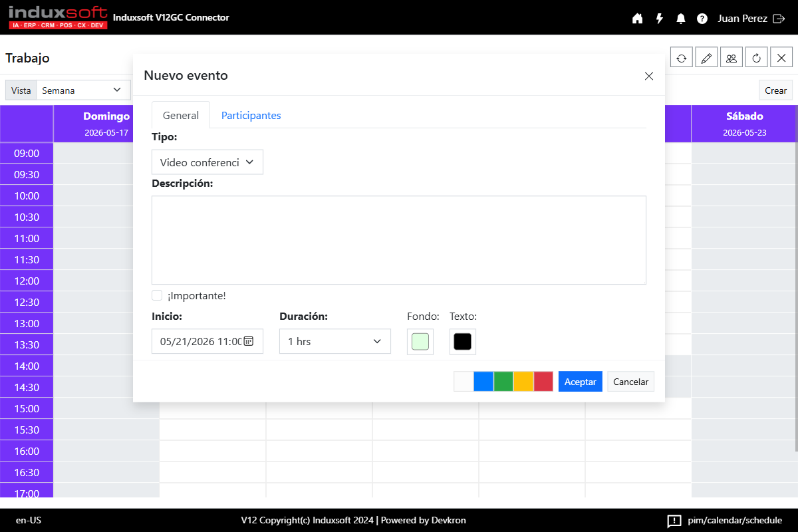Image resolution: width=798 pixels, height=532 pixels.
Task: Open the notifications bell icon
Action: 681,19
